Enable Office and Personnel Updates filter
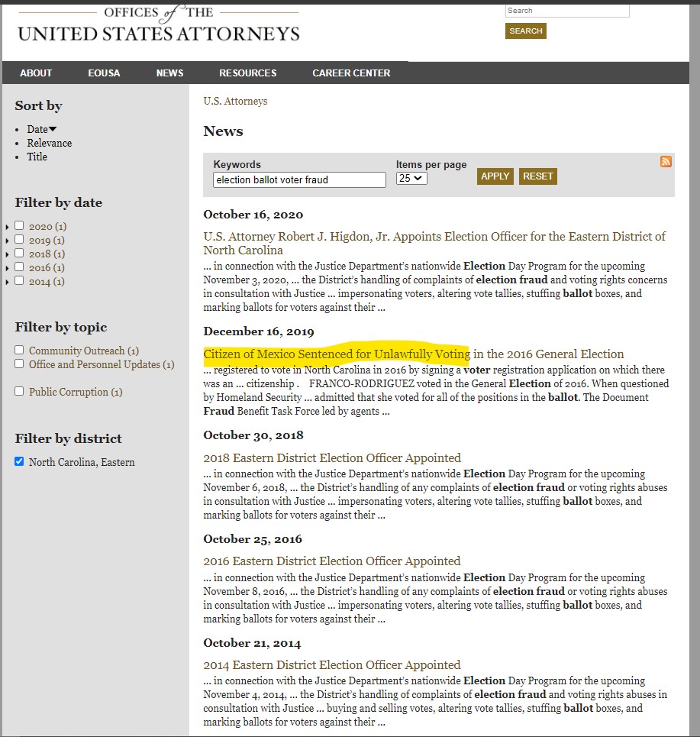Viewport: 700px width, 737px height. (x=19, y=364)
